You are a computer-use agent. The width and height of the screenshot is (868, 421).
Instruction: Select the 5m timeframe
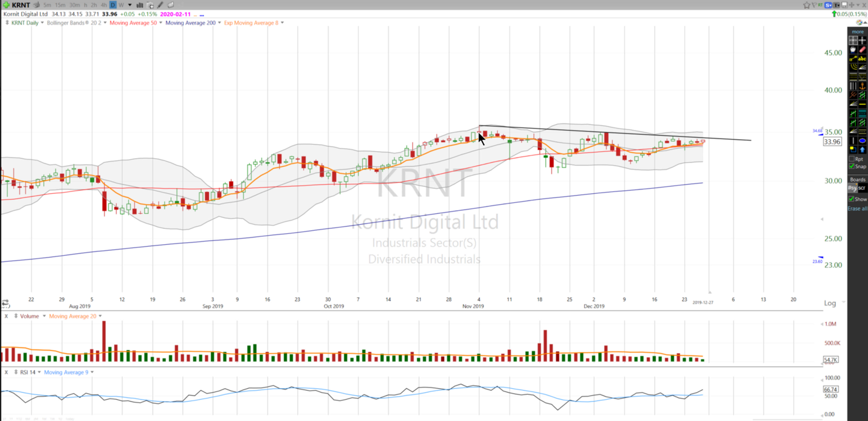47,5
